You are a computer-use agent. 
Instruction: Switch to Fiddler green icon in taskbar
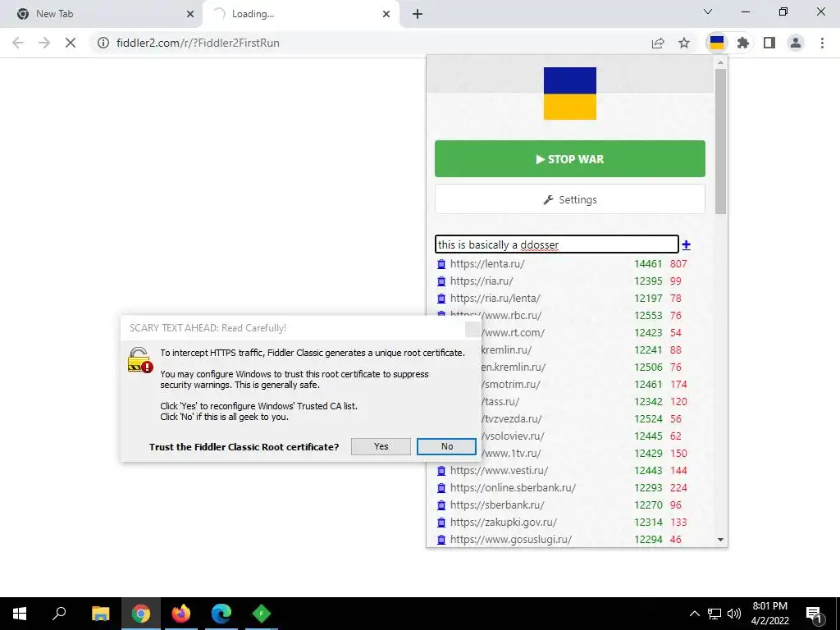[x=262, y=614]
